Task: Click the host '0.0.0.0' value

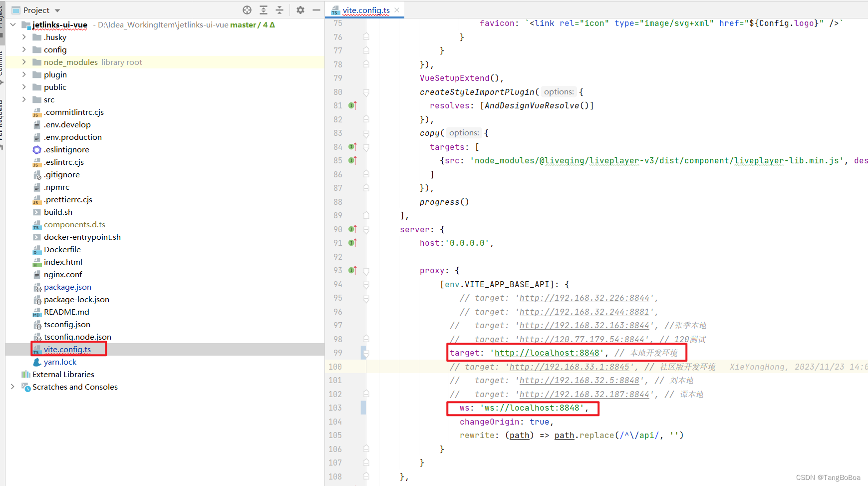Action: tap(467, 243)
